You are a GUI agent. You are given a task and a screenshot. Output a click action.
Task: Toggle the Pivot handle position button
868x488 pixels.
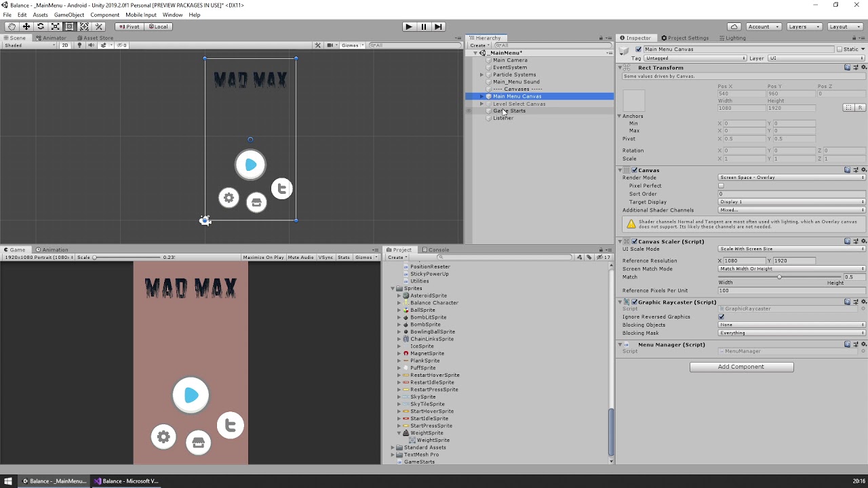tap(128, 26)
